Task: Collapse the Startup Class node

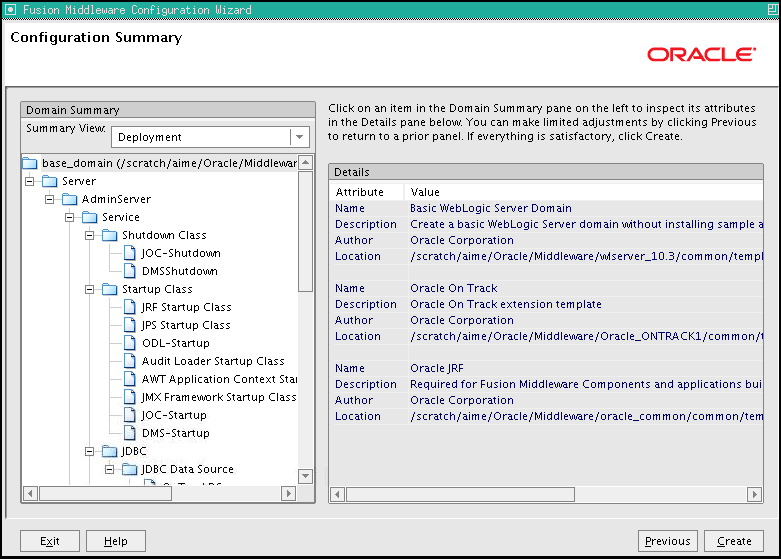Action: pyautogui.click(x=90, y=289)
